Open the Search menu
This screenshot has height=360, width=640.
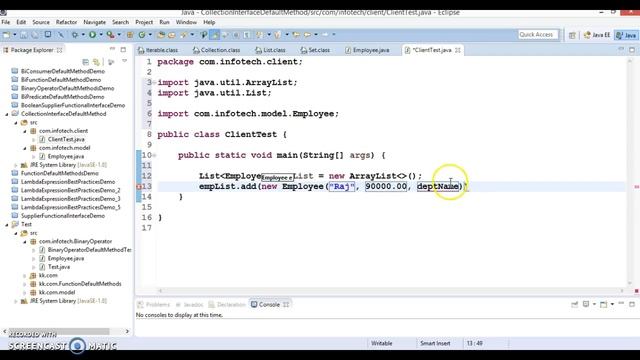point(120,22)
